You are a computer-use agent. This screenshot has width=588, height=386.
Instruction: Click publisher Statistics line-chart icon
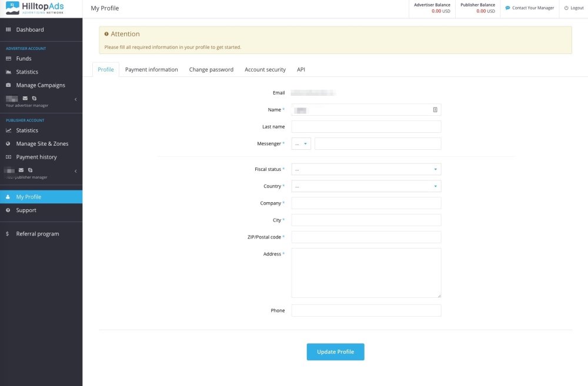(8, 130)
